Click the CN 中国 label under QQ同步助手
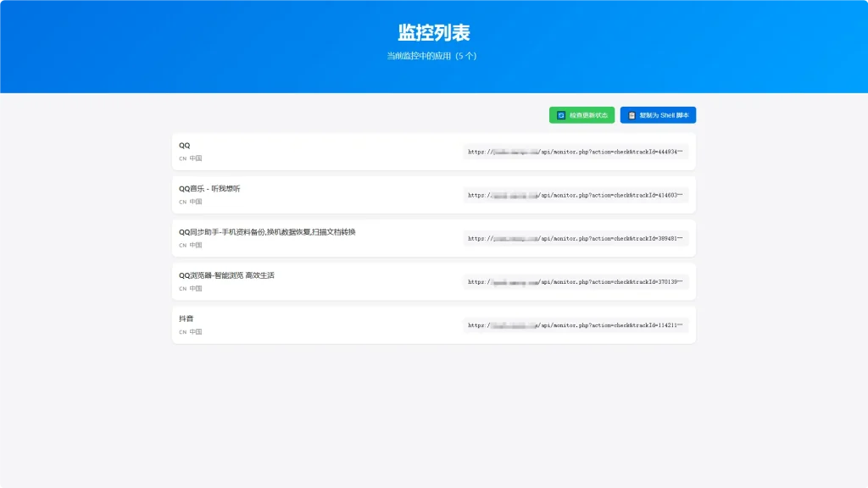Image resolution: width=868 pixels, height=488 pixels. (191, 245)
